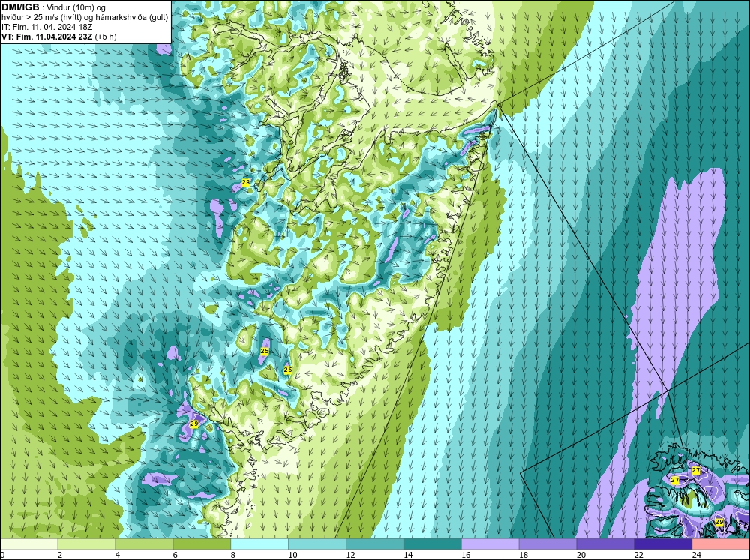Click legend scale label '12'

[x=350, y=555]
